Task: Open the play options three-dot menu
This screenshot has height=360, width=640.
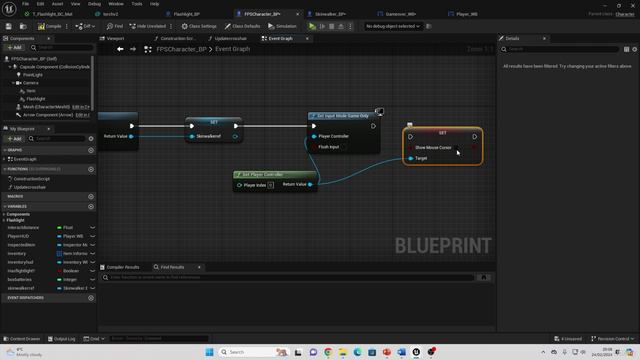Action: tap(350, 26)
